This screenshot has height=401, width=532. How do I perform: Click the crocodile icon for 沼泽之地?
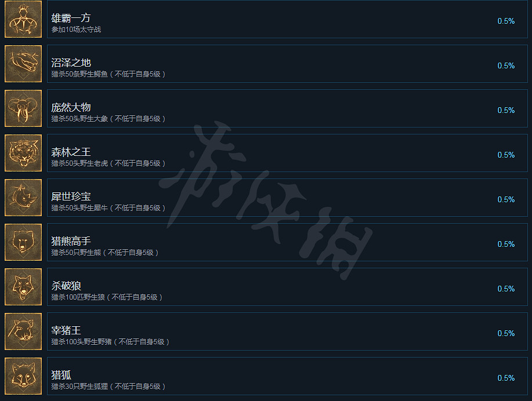pyautogui.click(x=23, y=64)
